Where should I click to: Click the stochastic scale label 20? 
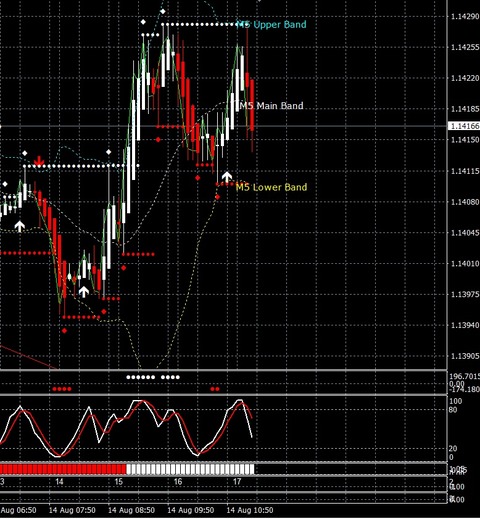pos(453,448)
